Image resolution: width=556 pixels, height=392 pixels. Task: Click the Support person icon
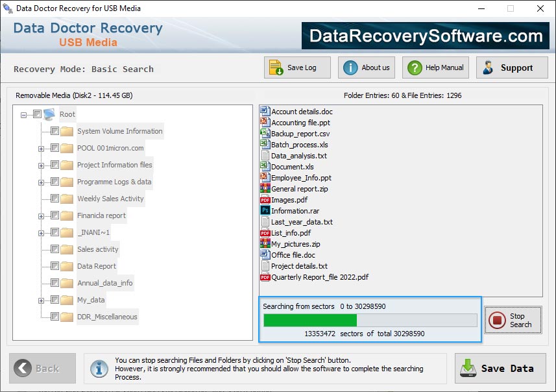(487, 67)
